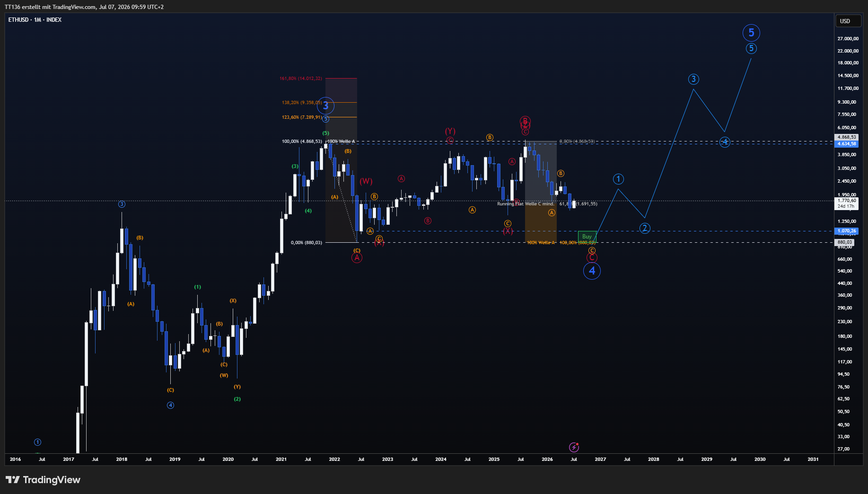Viewport: 868px width, 494px height.
Task: Click the orange (X) wave label
Action: pyautogui.click(x=233, y=301)
